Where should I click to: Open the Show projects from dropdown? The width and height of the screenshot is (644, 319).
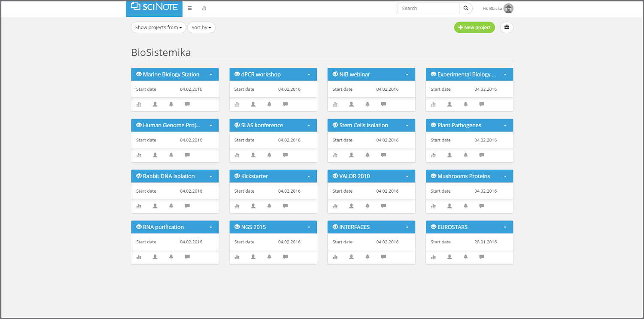coord(158,27)
